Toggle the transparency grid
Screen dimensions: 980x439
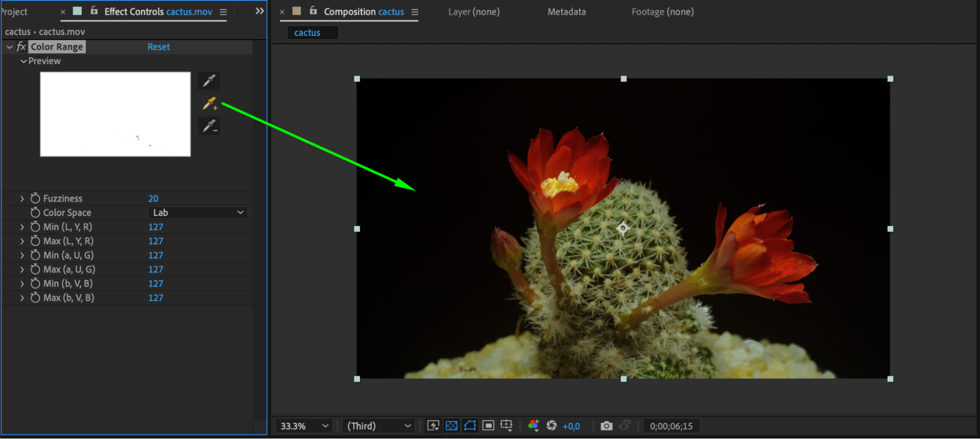(x=452, y=425)
